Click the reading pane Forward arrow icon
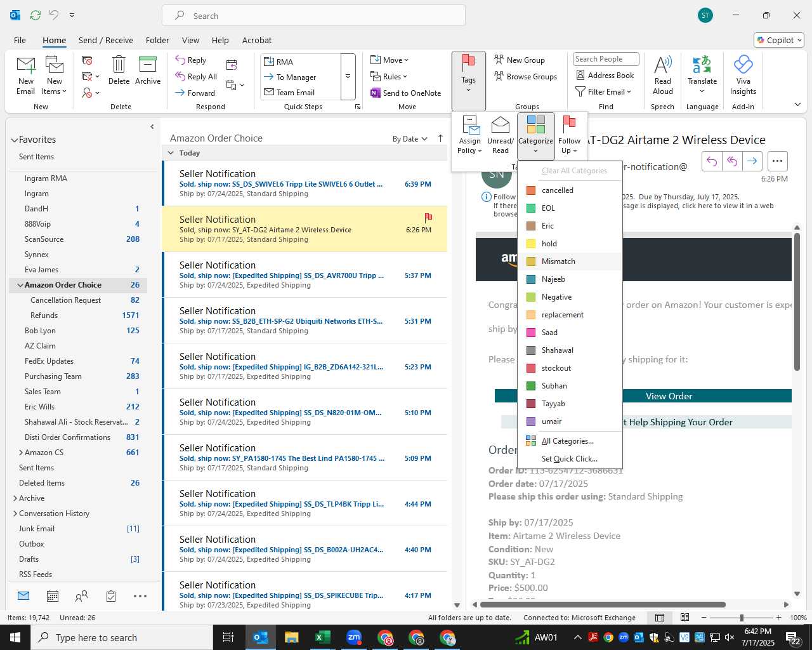The image size is (812, 650). [x=752, y=161]
